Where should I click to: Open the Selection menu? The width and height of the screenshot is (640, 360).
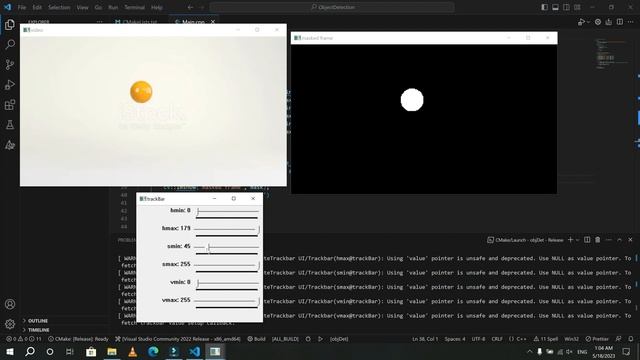[59, 7]
